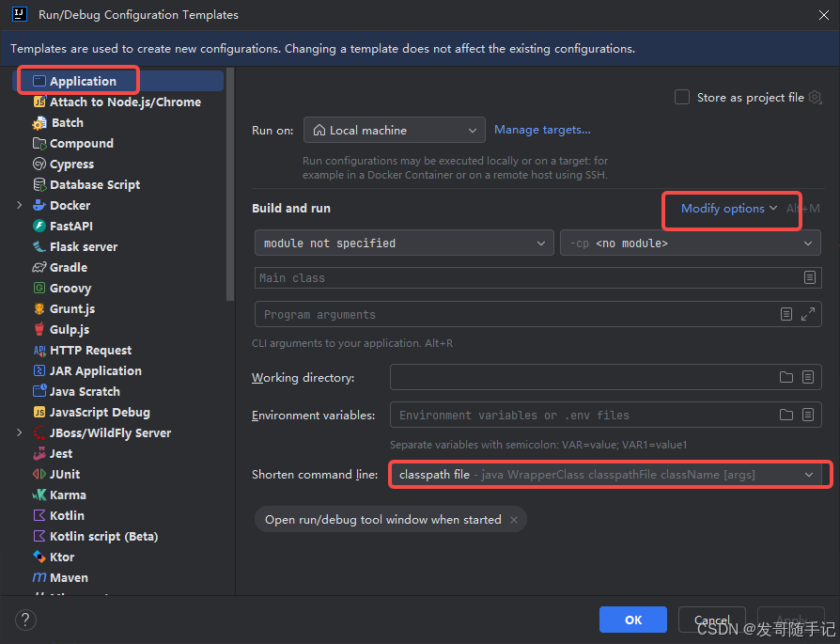
Task: Open the -cp no module dropdown
Action: pos(691,243)
